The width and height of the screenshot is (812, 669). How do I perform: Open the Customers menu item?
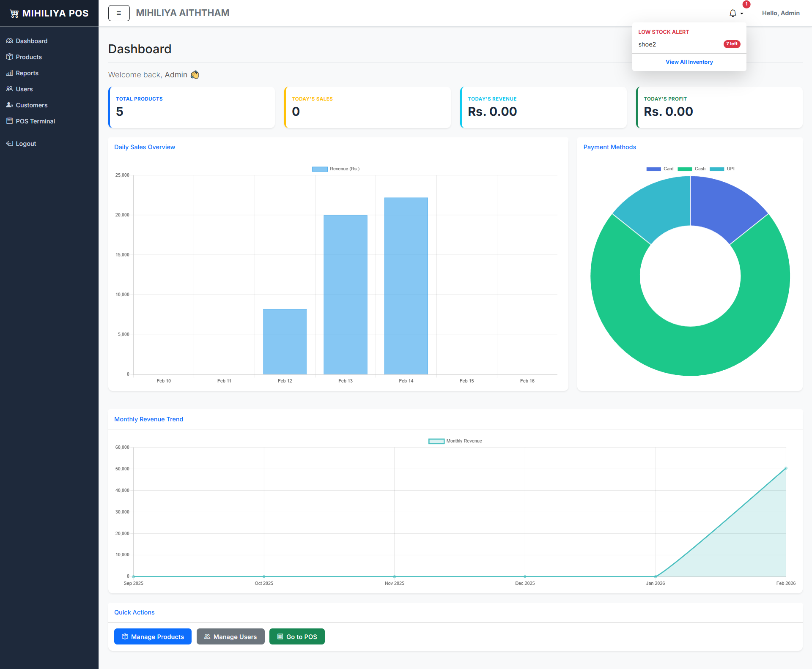click(49, 105)
